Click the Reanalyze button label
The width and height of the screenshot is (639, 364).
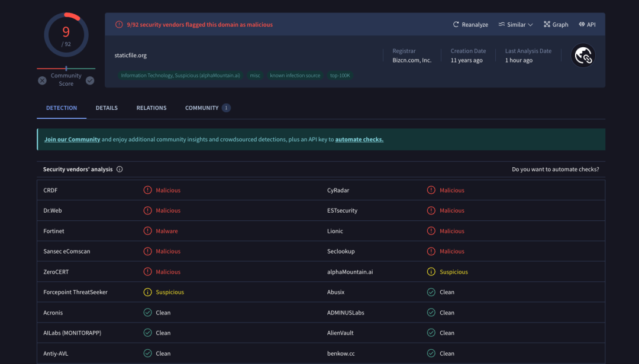(x=475, y=24)
